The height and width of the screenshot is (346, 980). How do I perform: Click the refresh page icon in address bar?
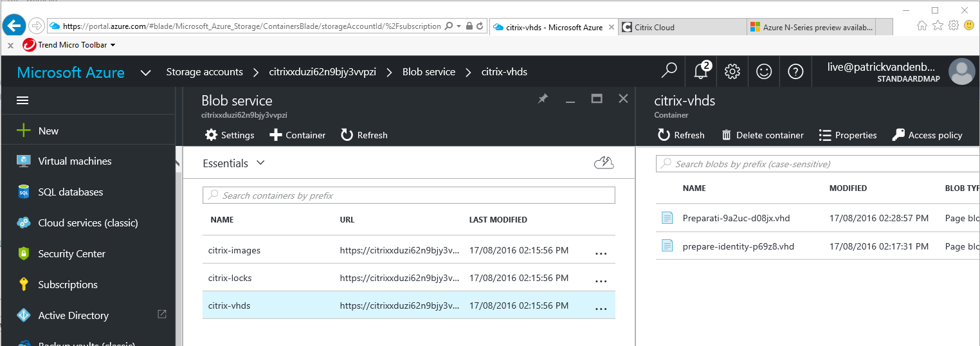pyautogui.click(x=481, y=26)
